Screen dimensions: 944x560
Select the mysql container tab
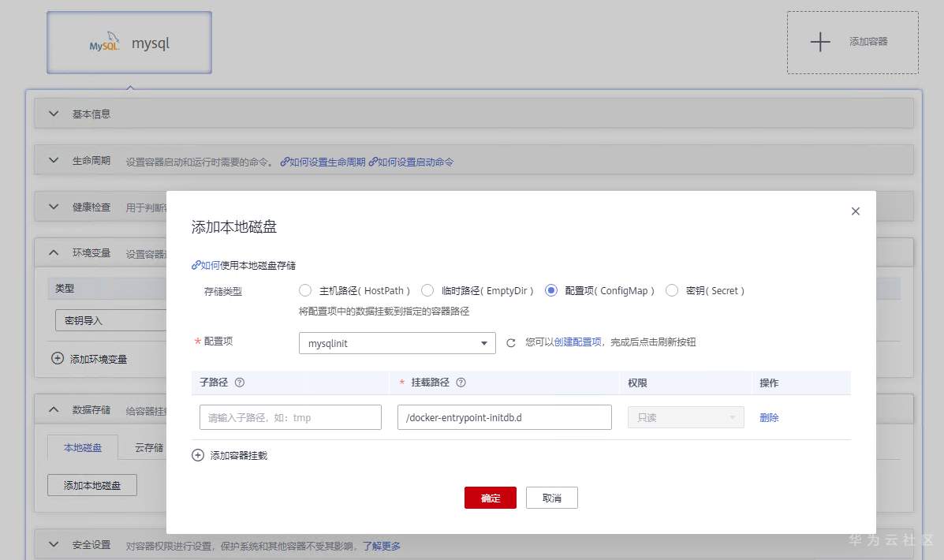point(129,43)
